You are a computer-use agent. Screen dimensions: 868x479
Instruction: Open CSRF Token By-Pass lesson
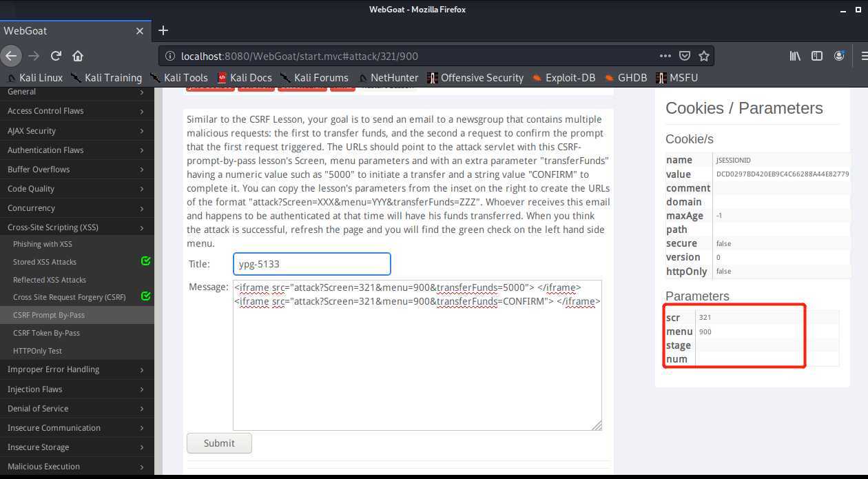[x=46, y=333]
